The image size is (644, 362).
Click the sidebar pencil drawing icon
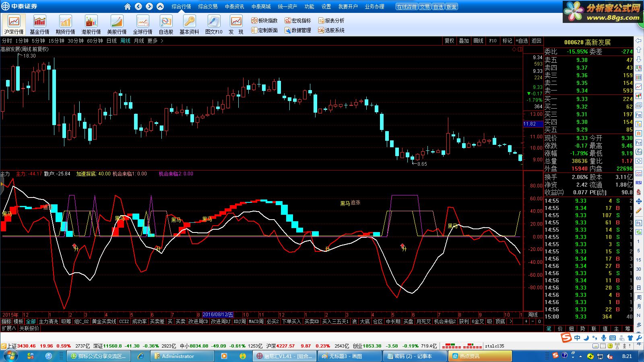[639, 210]
